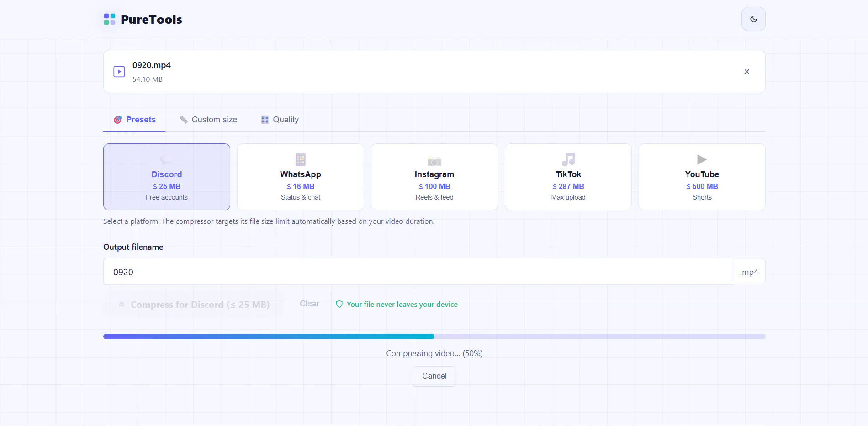The image size is (868, 426).
Task: Click the 54.10 MB file size text
Action: (148, 79)
